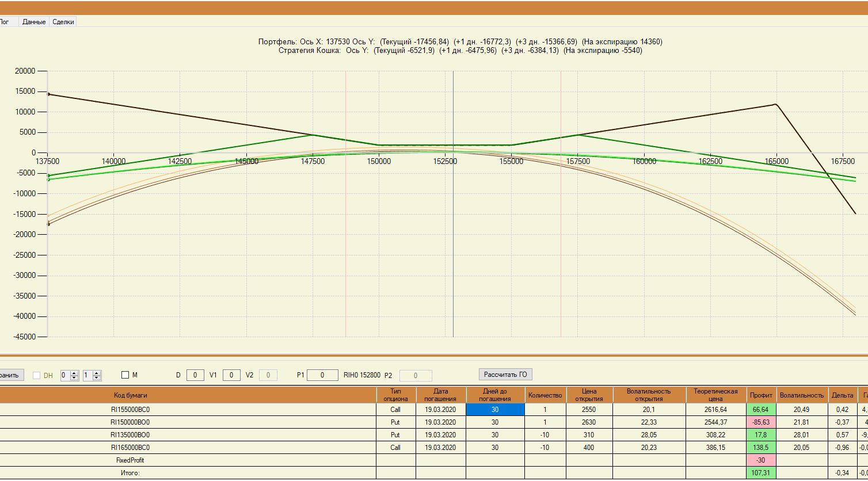Decrease the second spinner value
Image resolution: width=868 pixels, height=481 pixels.
point(97,378)
